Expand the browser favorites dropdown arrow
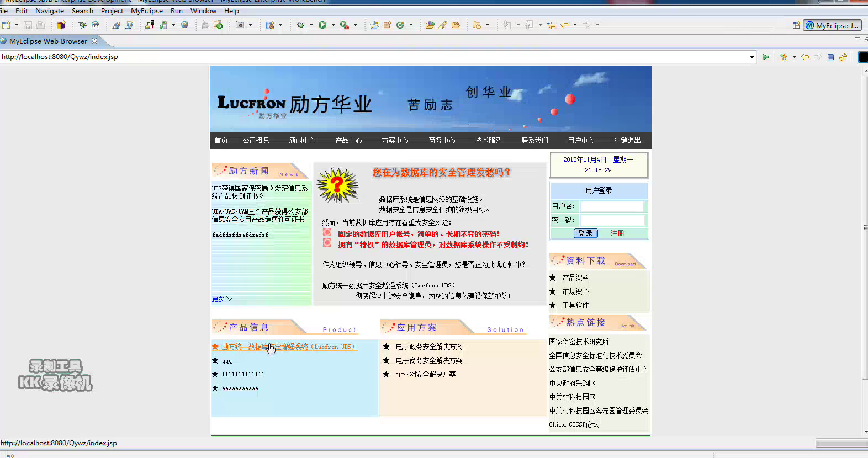Image resolution: width=868 pixels, height=458 pixels. pyautogui.click(x=794, y=57)
